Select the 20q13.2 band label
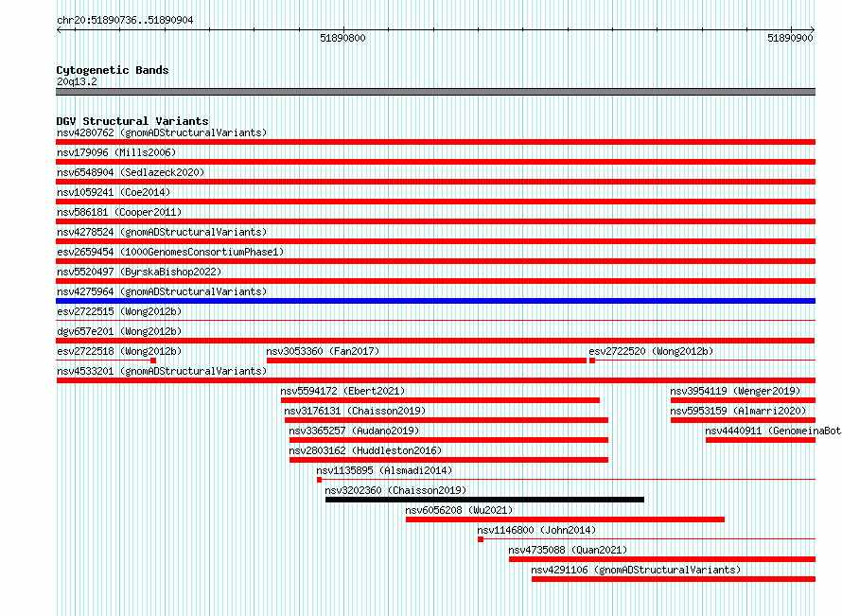This screenshot has width=842, height=616. [77, 81]
